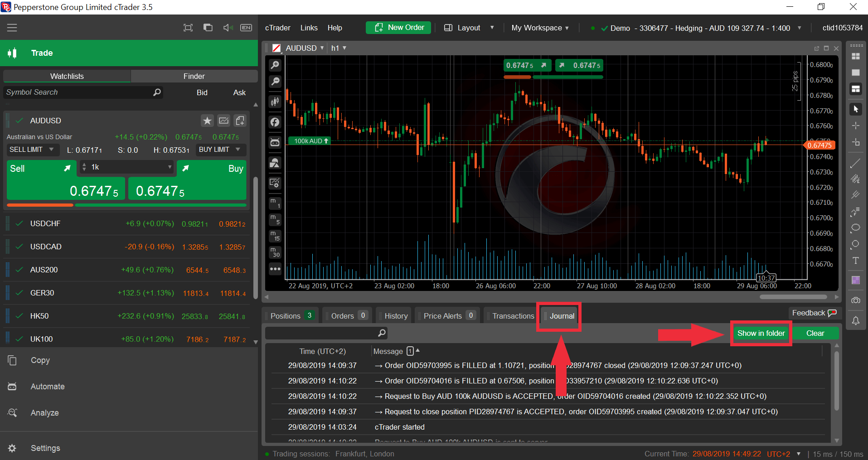Zoom out on the AUDUSD chart
Viewport: 868px width, 460px height.
(x=275, y=82)
